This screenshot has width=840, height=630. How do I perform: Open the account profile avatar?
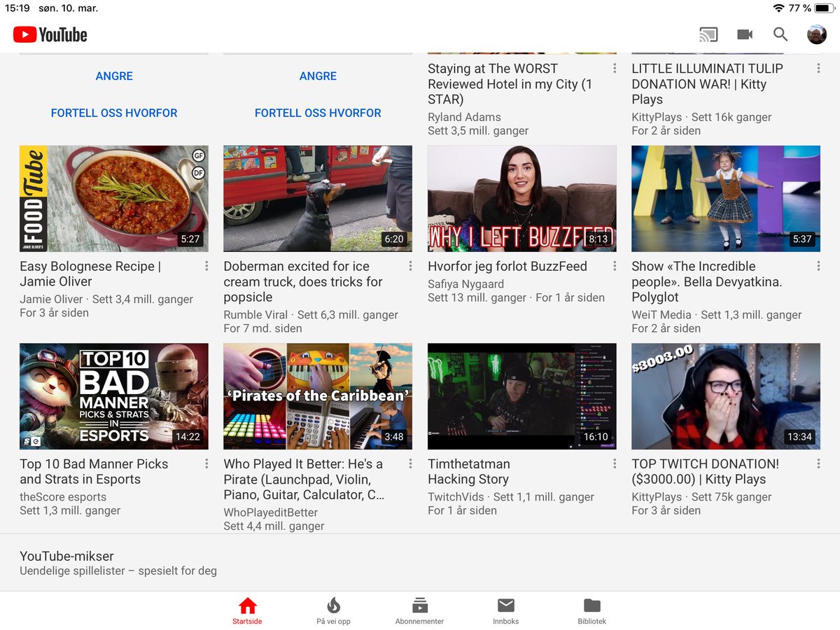click(817, 34)
